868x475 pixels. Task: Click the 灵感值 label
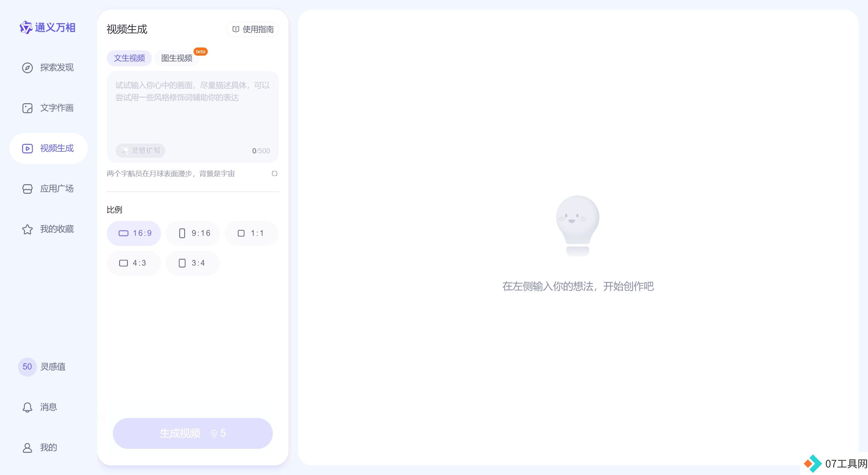click(x=53, y=367)
